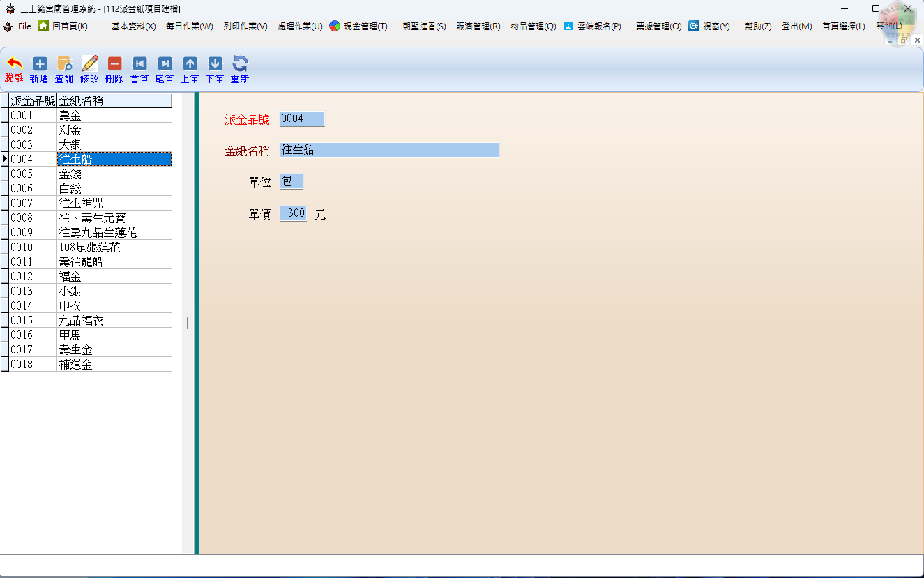Click the 修改 edit pencil icon

pyautogui.click(x=89, y=64)
